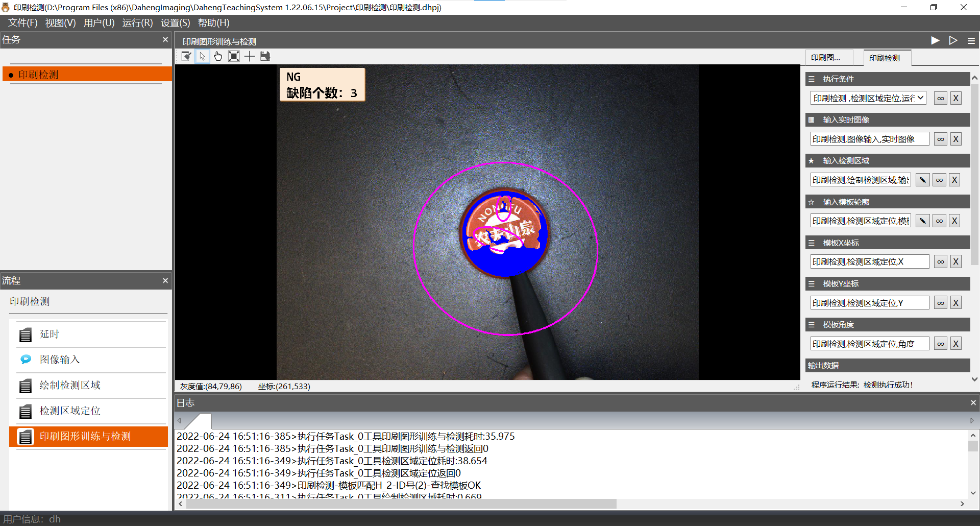This screenshot has width=980, height=526.
Task: Open the 用户(U) menu
Action: tap(99, 23)
